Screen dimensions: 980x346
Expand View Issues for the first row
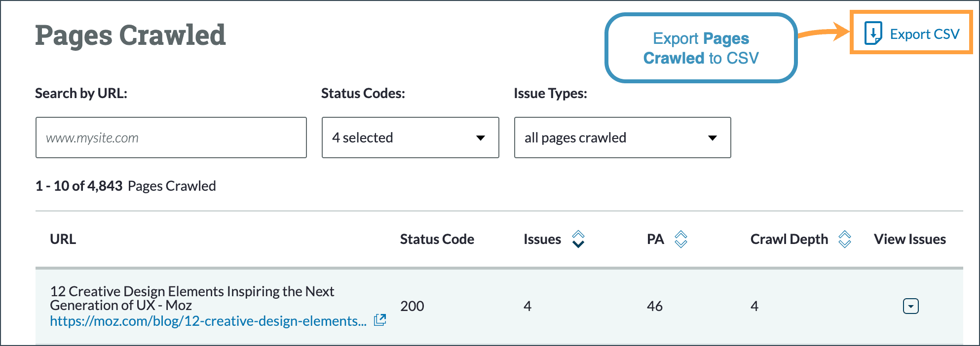pos(910,306)
